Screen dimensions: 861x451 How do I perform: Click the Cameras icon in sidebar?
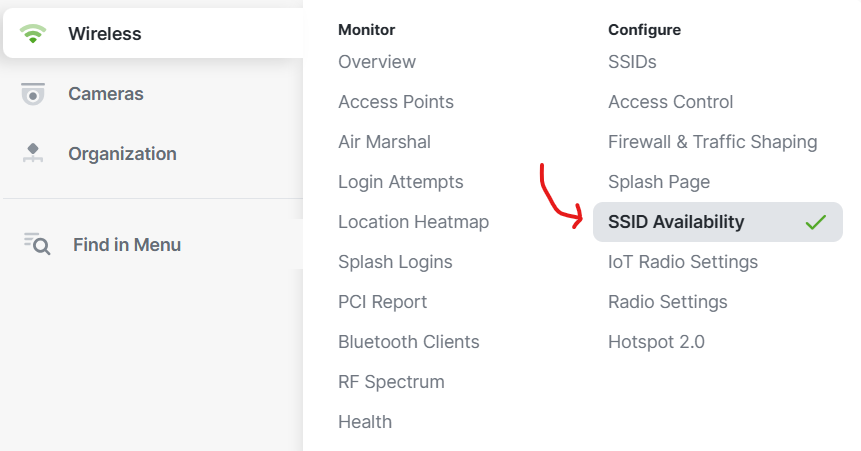(x=33, y=94)
